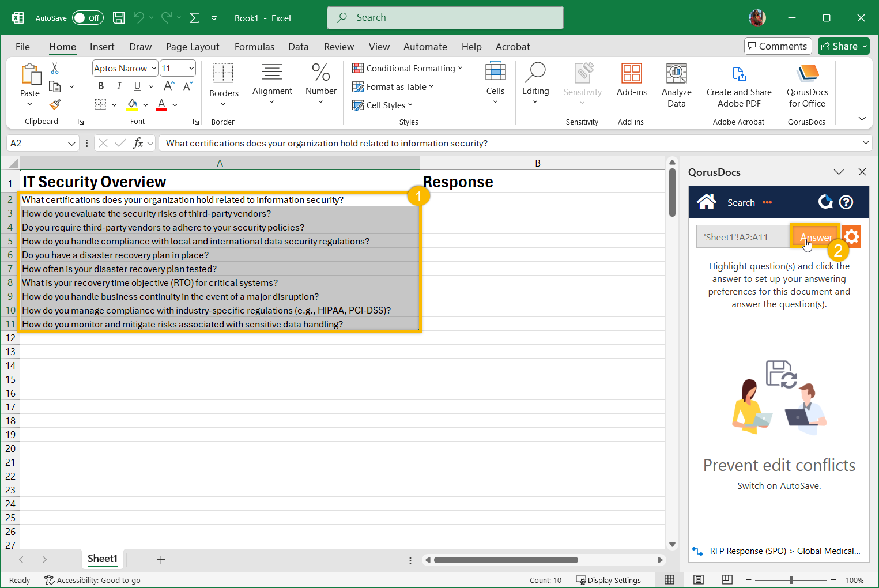The image size is (879, 588).
Task: Click the Search box in title bar
Action: (x=445, y=18)
